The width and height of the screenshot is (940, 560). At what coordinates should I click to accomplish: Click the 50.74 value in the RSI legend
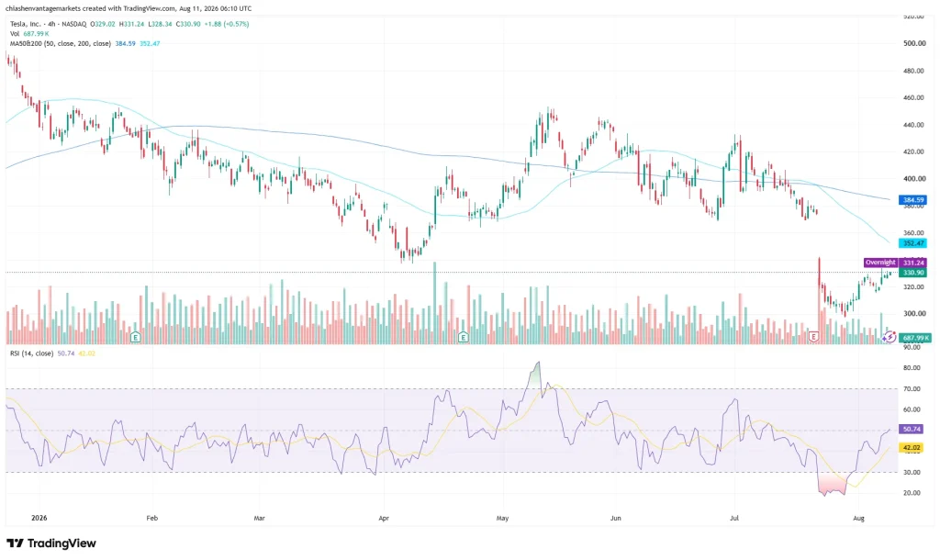(66, 353)
